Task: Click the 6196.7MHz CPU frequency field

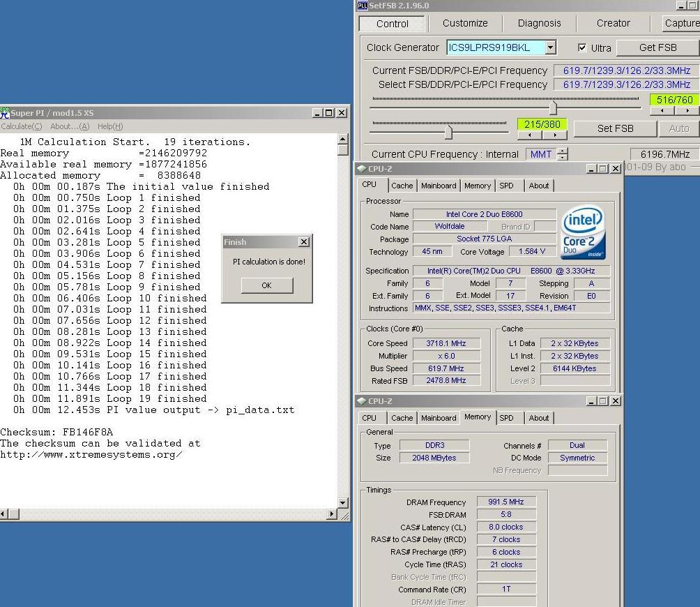Action: point(664,154)
